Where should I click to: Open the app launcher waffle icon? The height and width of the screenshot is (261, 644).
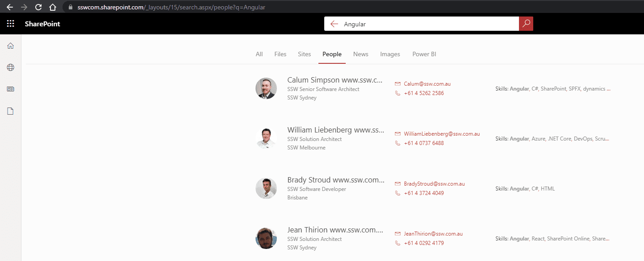click(11, 24)
